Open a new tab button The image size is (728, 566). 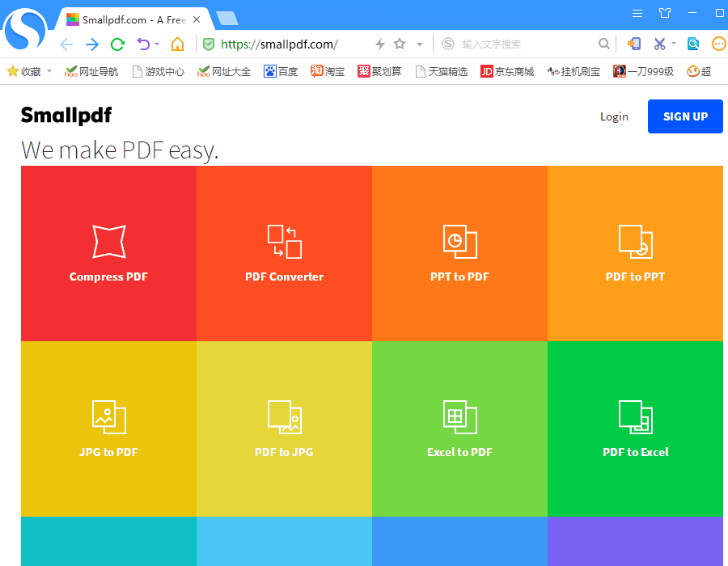coord(227,19)
